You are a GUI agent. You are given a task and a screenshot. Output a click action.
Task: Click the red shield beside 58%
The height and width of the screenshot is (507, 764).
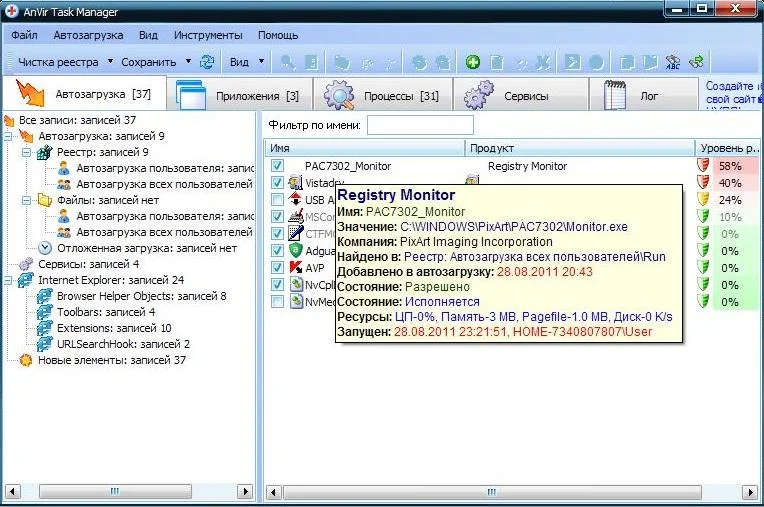tap(703, 165)
